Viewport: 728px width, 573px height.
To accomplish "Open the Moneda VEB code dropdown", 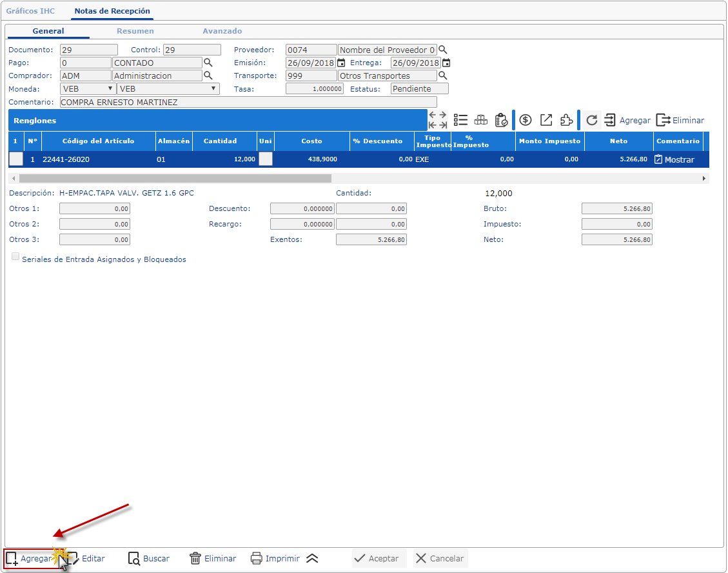I will pos(88,89).
